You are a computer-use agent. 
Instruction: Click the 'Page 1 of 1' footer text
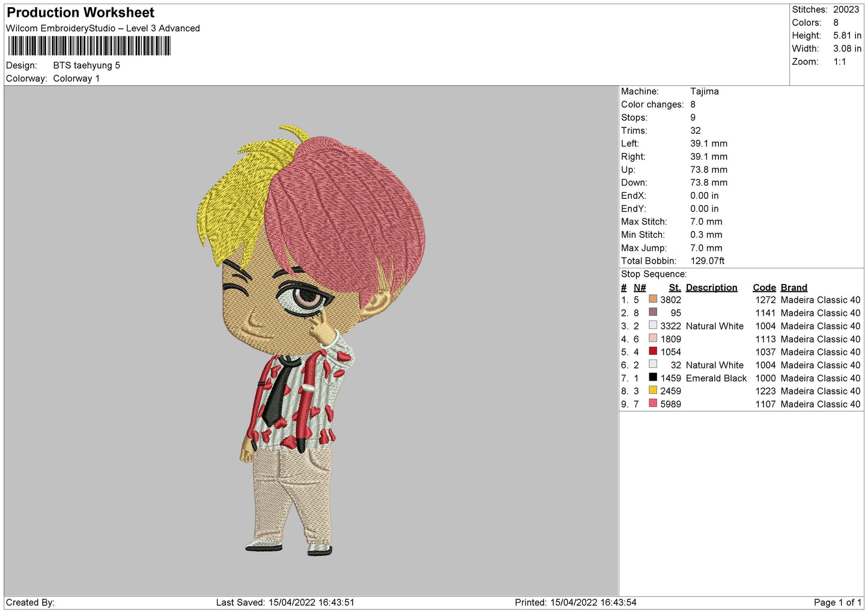tap(837, 603)
